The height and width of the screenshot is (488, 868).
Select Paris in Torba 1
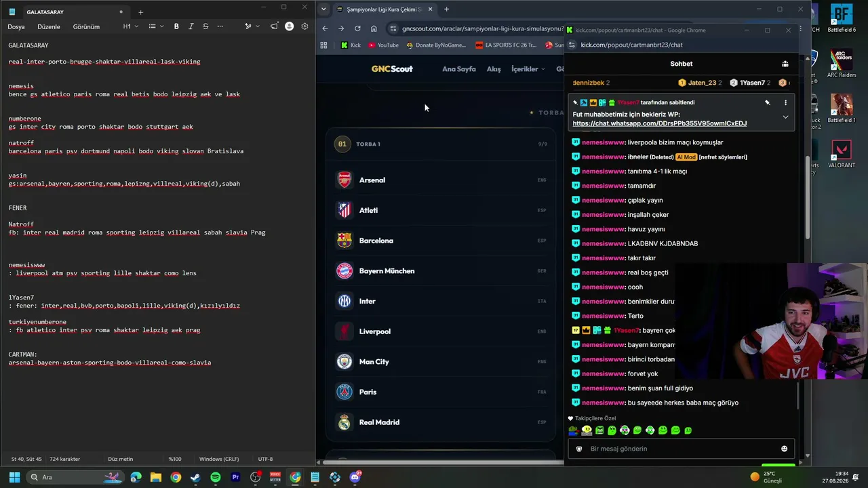coord(441,392)
